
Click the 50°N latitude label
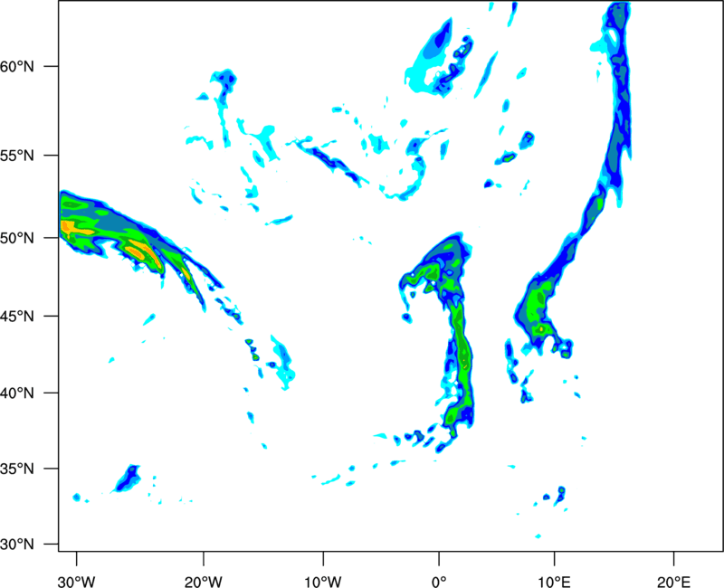click(17, 238)
